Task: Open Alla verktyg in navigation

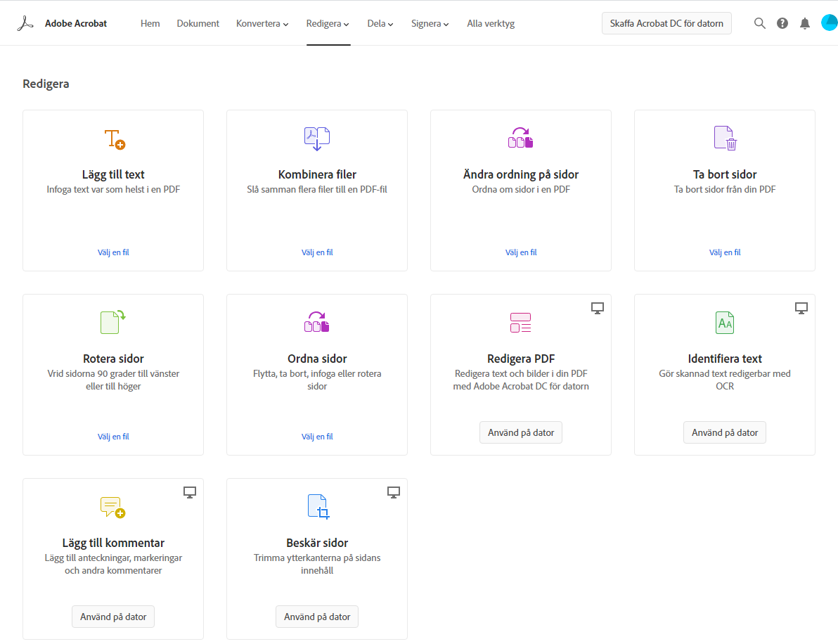Action: pyautogui.click(x=491, y=23)
